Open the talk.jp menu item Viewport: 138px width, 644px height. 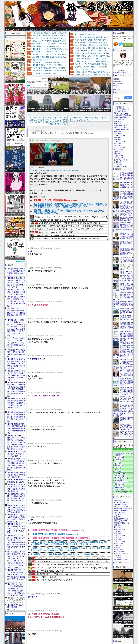click(x=121, y=29)
